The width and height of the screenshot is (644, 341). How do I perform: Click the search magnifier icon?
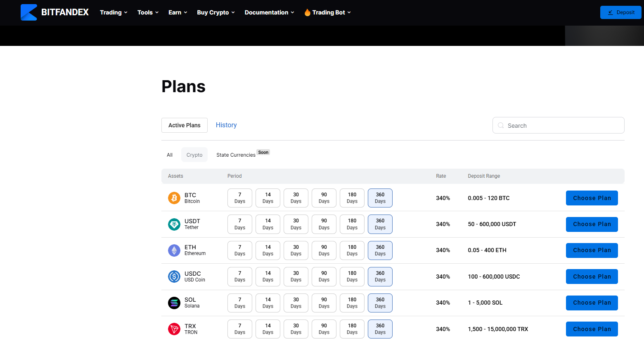(x=501, y=125)
